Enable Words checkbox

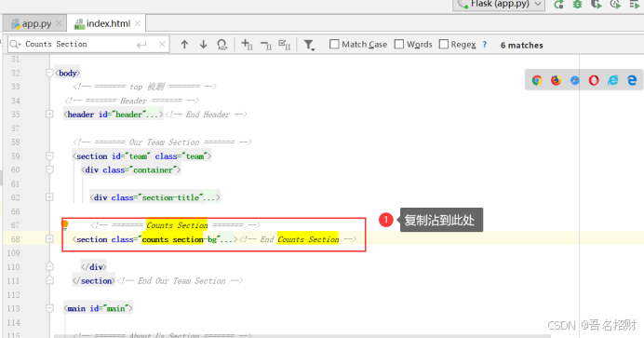click(x=399, y=44)
